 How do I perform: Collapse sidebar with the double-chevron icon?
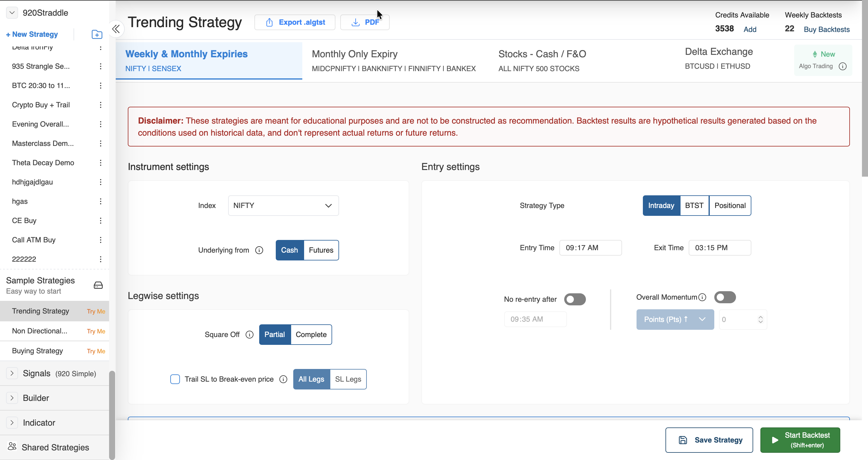[x=116, y=29]
